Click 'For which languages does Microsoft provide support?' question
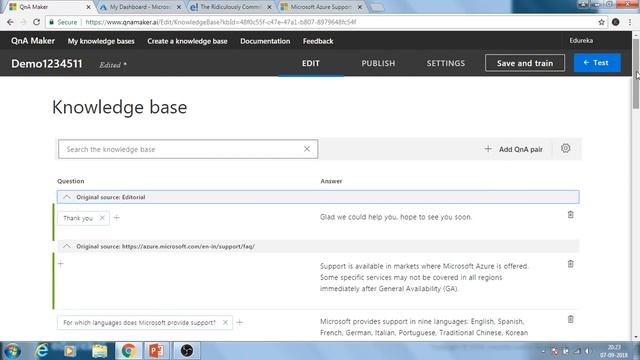 coord(139,322)
